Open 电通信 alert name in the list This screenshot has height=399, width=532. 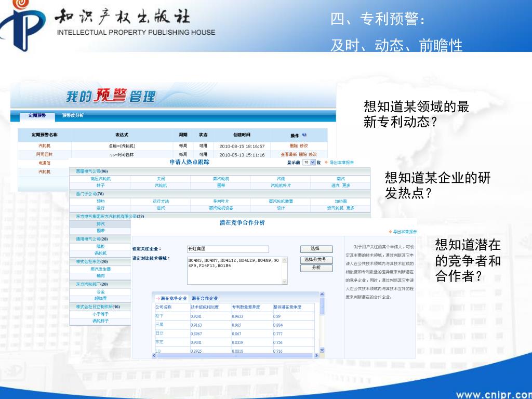point(45,163)
